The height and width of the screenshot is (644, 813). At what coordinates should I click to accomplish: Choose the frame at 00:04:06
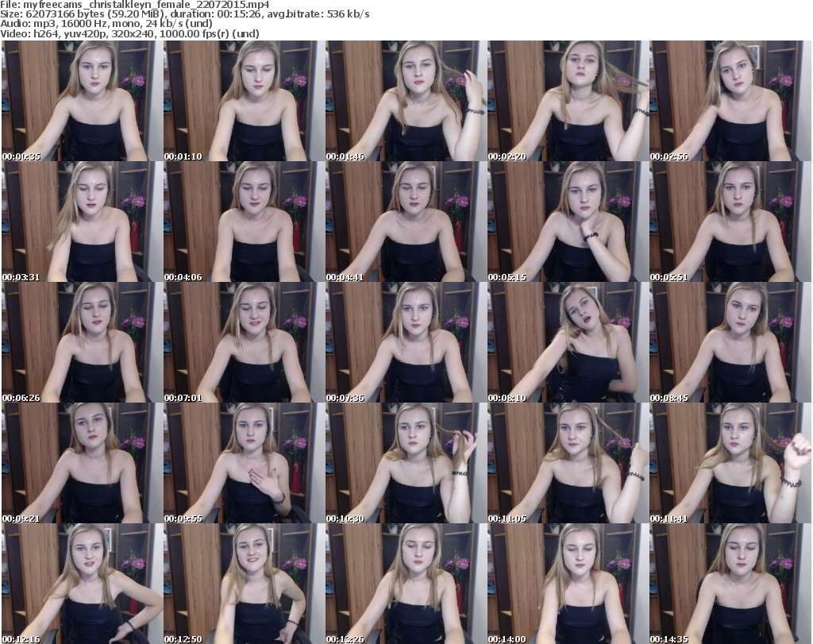click(x=244, y=222)
